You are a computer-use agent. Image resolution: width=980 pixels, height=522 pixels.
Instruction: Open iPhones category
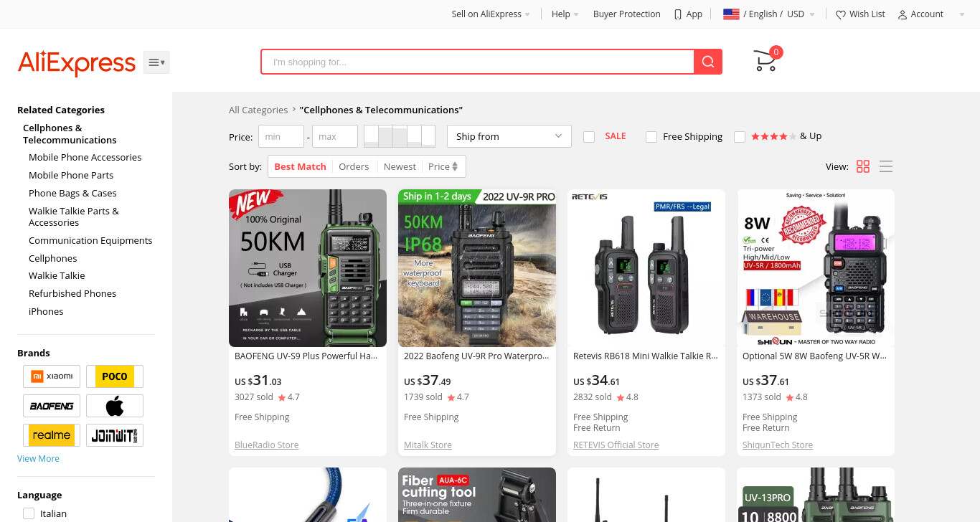46,311
